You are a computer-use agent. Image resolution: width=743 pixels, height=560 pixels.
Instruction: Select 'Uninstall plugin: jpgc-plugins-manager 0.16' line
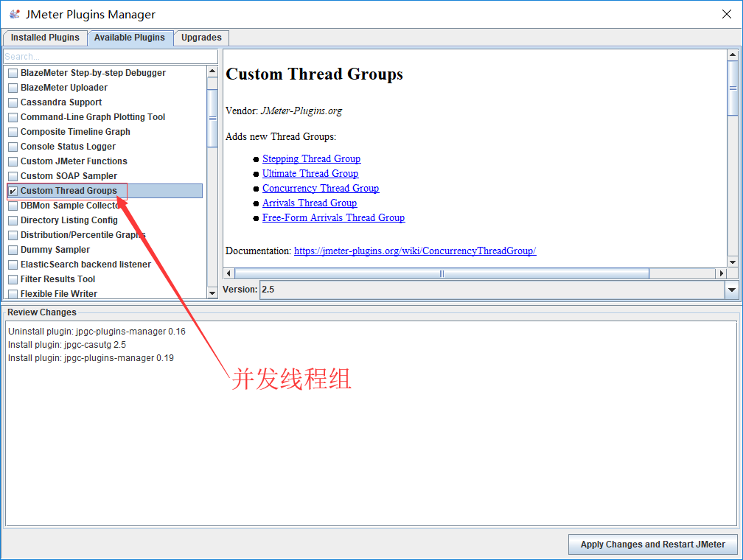(97, 331)
